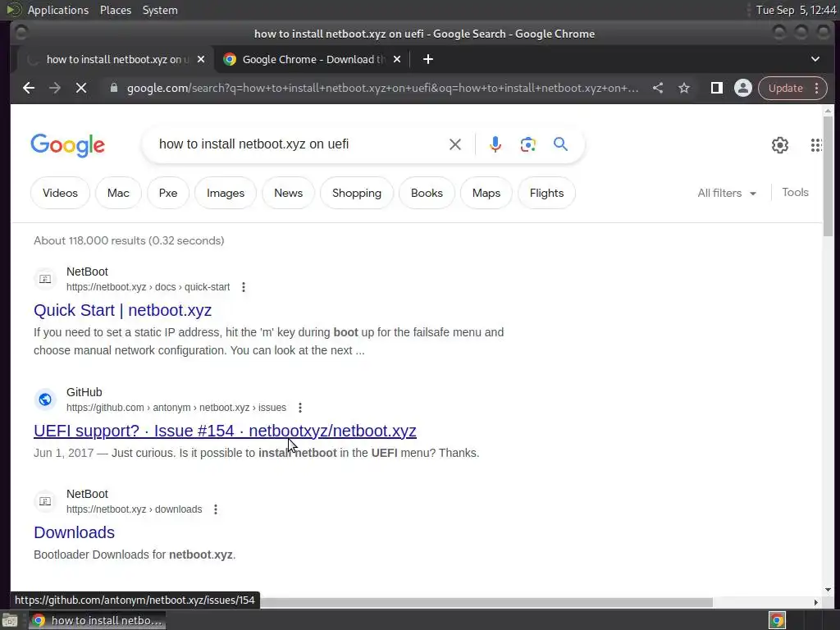Open more options for GitHub result

pyautogui.click(x=300, y=408)
